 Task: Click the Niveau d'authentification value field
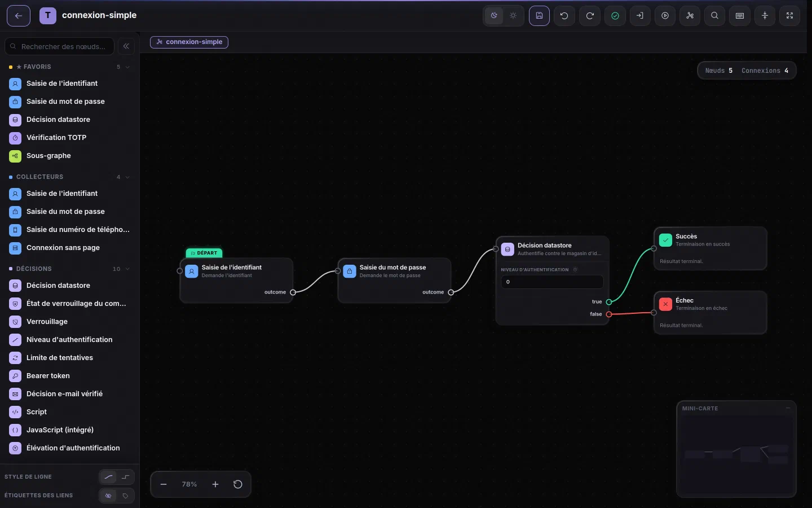tap(552, 282)
